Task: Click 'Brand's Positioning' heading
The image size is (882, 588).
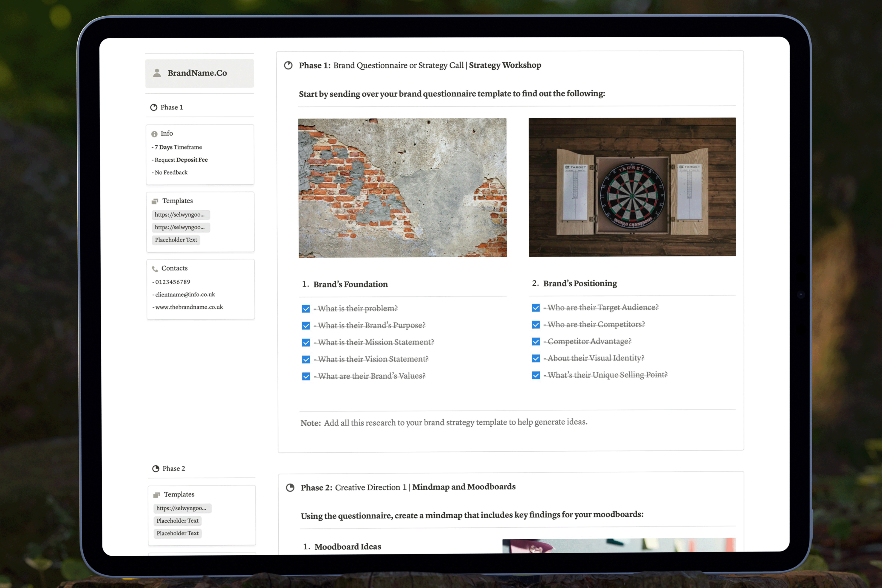Action: [x=580, y=283]
